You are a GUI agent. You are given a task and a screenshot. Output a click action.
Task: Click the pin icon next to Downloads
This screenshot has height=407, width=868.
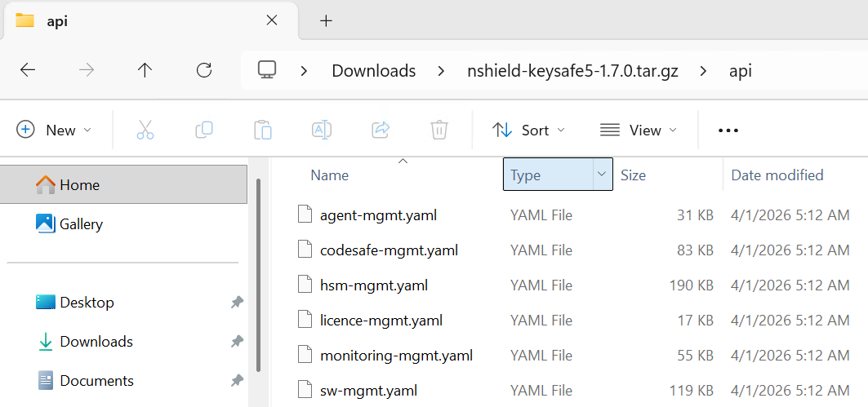[237, 342]
